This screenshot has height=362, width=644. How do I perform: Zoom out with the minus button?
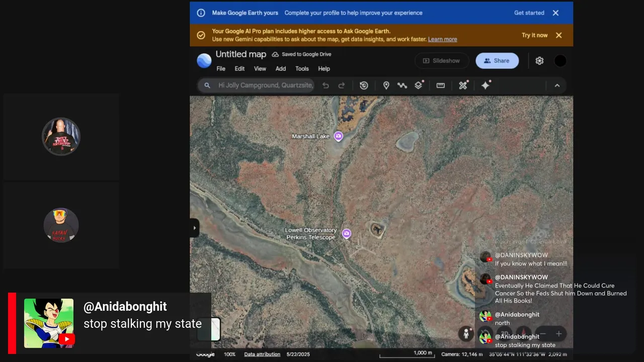tap(543, 334)
